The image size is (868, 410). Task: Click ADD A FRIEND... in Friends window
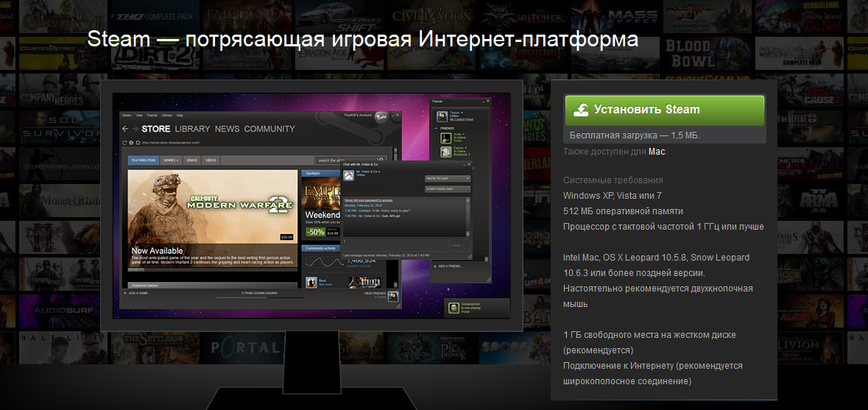[x=450, y=266]
